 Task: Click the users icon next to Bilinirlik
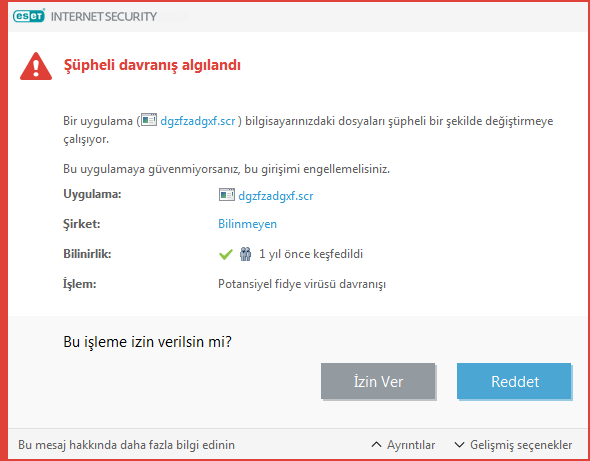click(x=245, y=254)
